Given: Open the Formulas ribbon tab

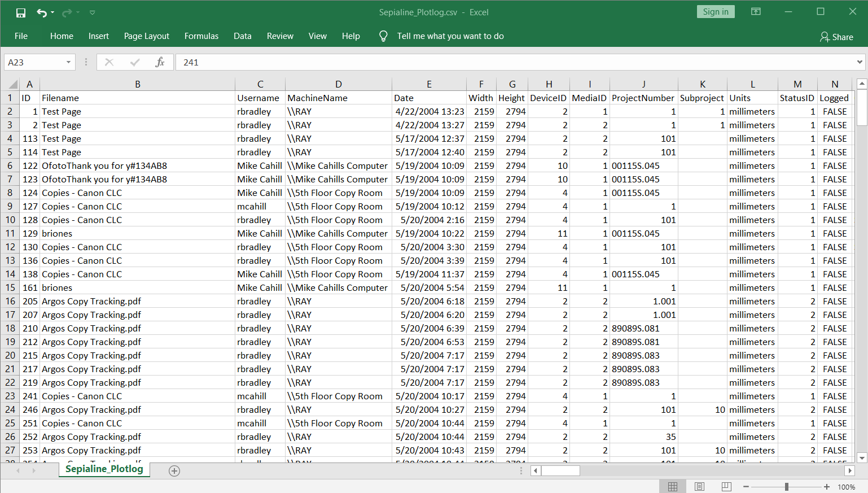Looking at the screenshot, I should pos(201,36).
